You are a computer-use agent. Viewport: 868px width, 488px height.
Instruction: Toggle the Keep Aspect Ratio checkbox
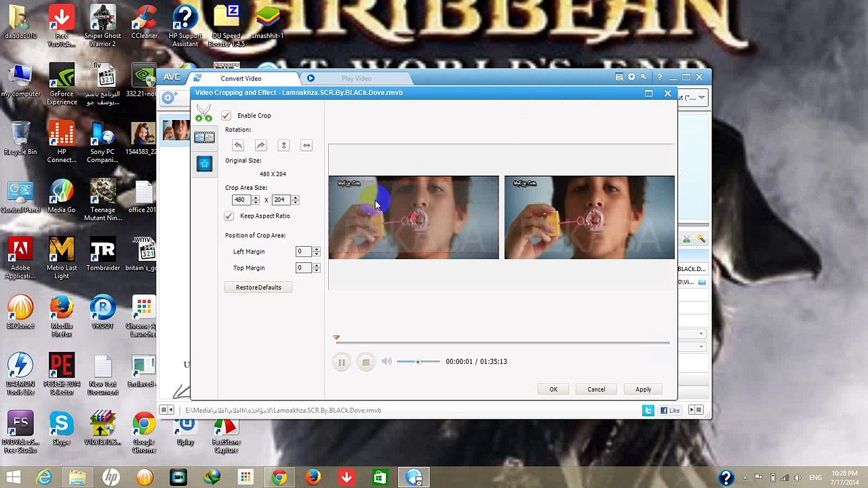(x=229, y=216)
